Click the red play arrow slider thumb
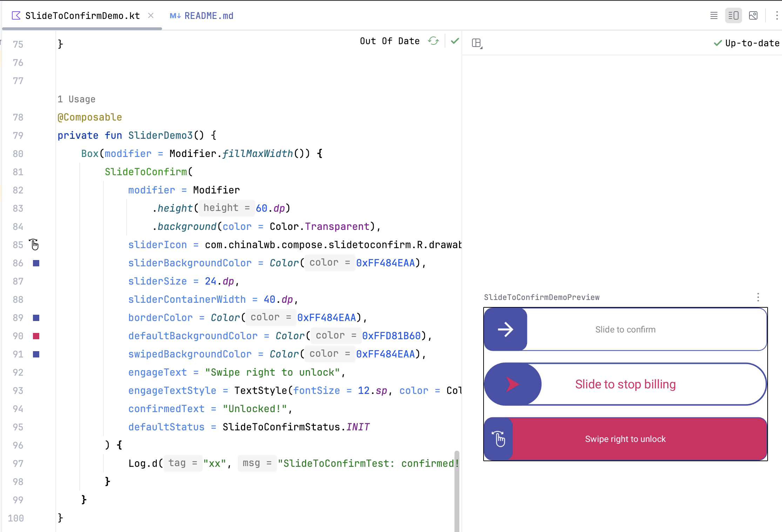Image resolution: width=782 pixels, height=532 pixels. (x=512, y=384)
